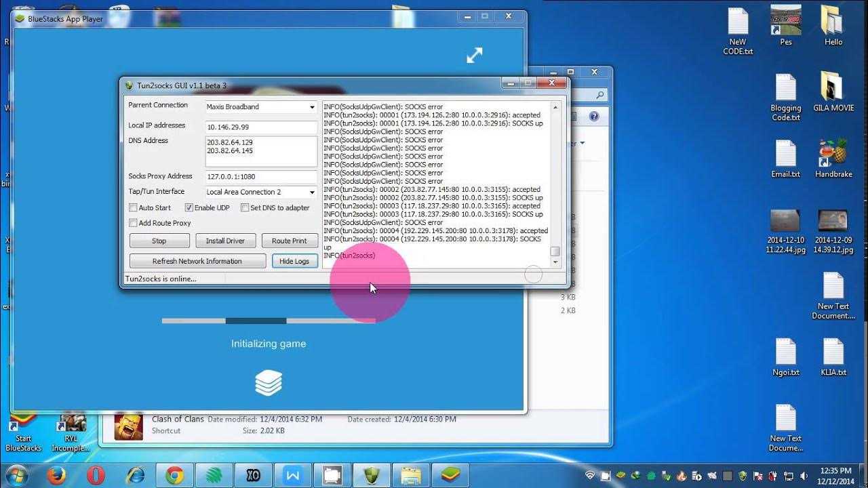Click the log scrollbar down arrow
The width and height of the screenshot is (868, 488).
coord(555,262)
